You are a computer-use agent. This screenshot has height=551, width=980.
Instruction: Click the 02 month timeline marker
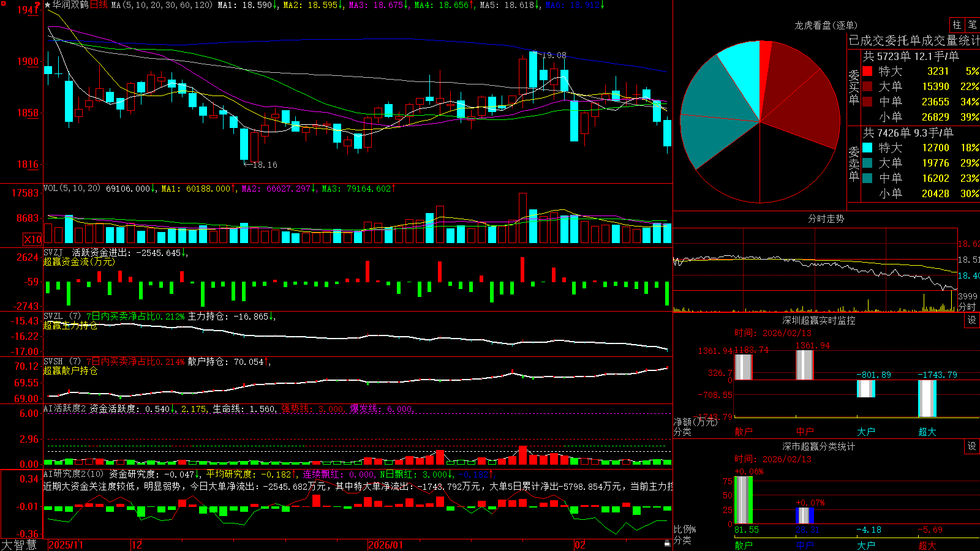(580, 545)
